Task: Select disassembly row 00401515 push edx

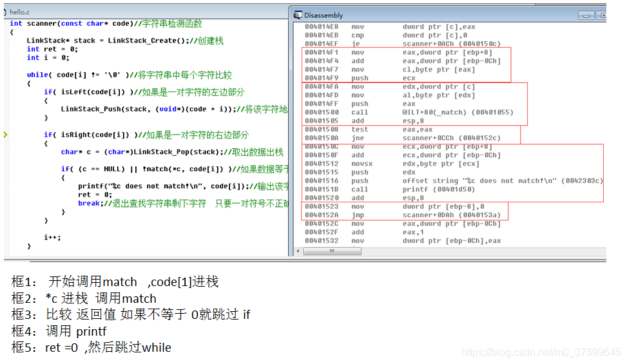Action: (360, 172)
